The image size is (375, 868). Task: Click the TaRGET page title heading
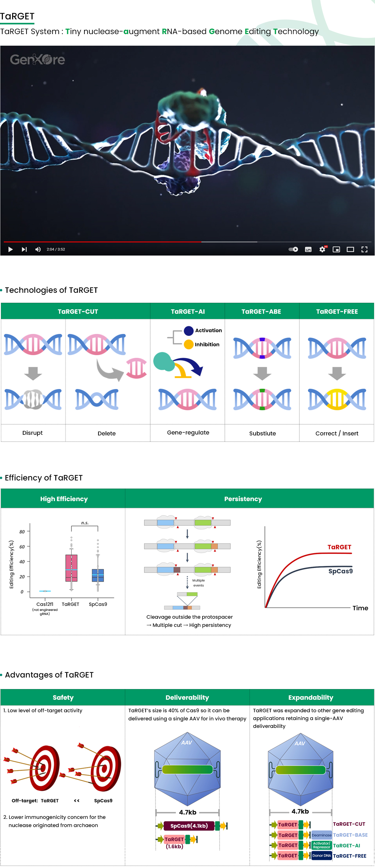point(17,16)
